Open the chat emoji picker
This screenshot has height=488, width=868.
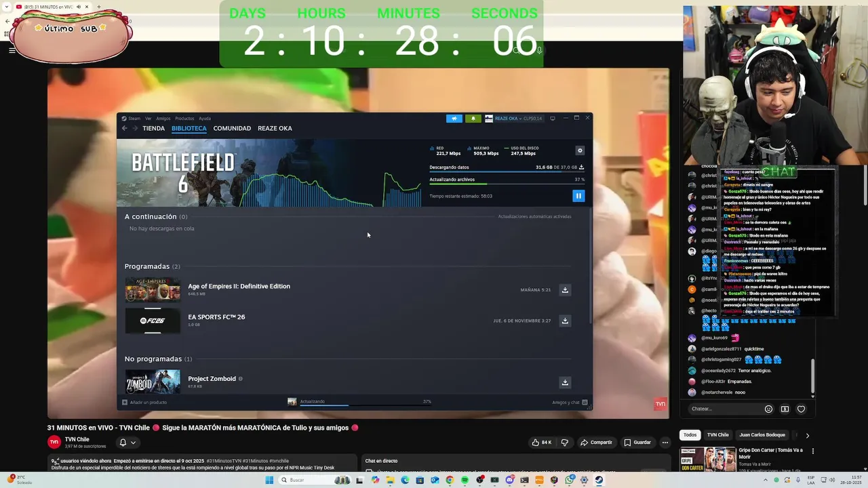[x=768, y=409]
